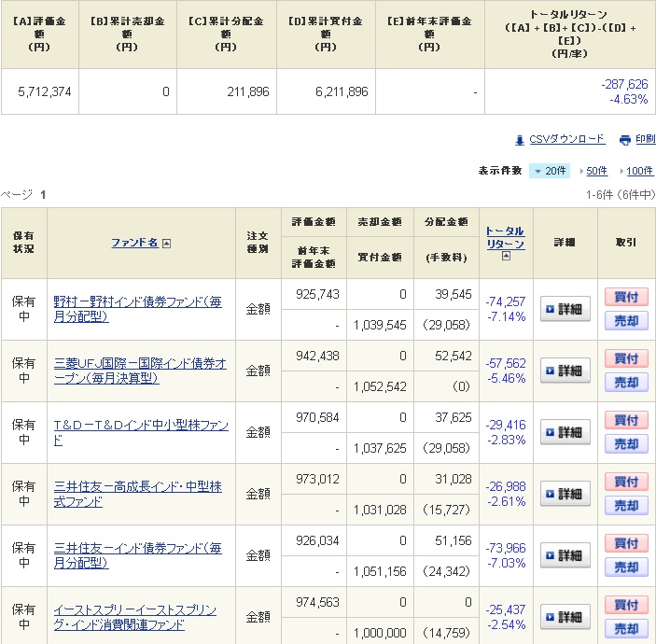The image size is (656, 644).
Task: Click the CSV download icon
Action: pos(520,140)
